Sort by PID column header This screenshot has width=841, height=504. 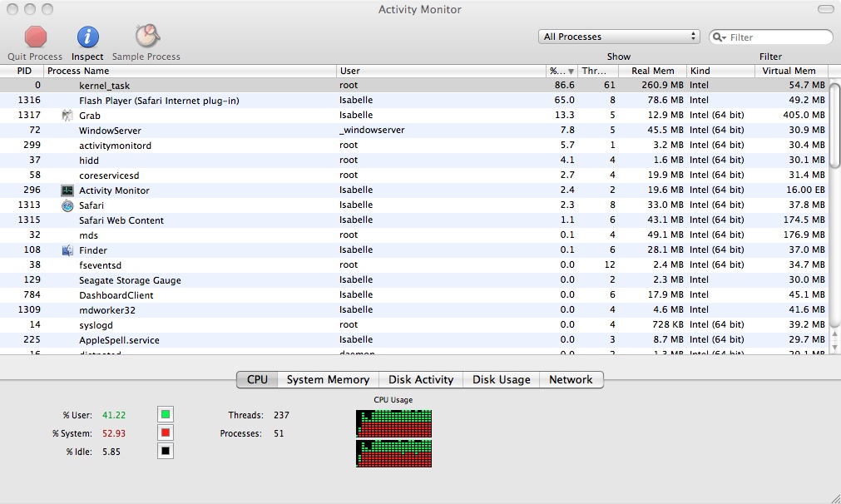point(22,71)
